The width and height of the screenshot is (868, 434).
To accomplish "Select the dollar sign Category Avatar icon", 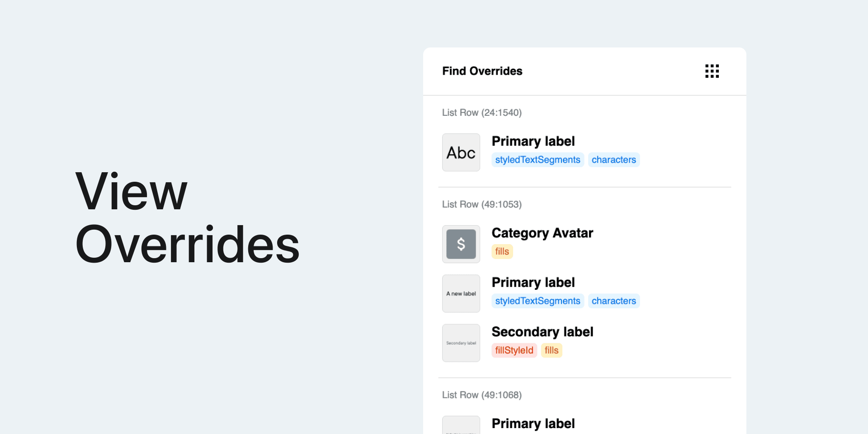I will (461, 244).
